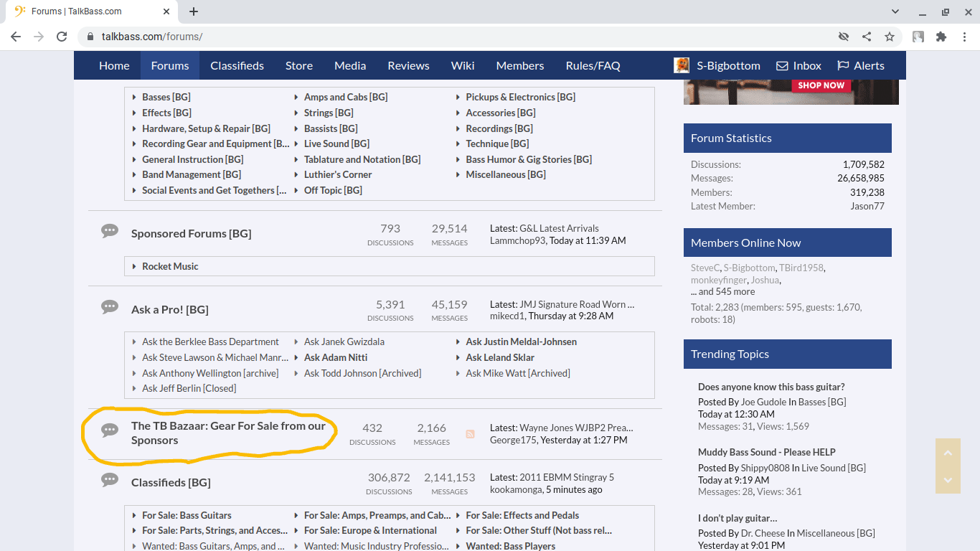Open the Ask Leland Sklar subforum
The height and width of the screenshot is (551, 980).
(500, 357)
